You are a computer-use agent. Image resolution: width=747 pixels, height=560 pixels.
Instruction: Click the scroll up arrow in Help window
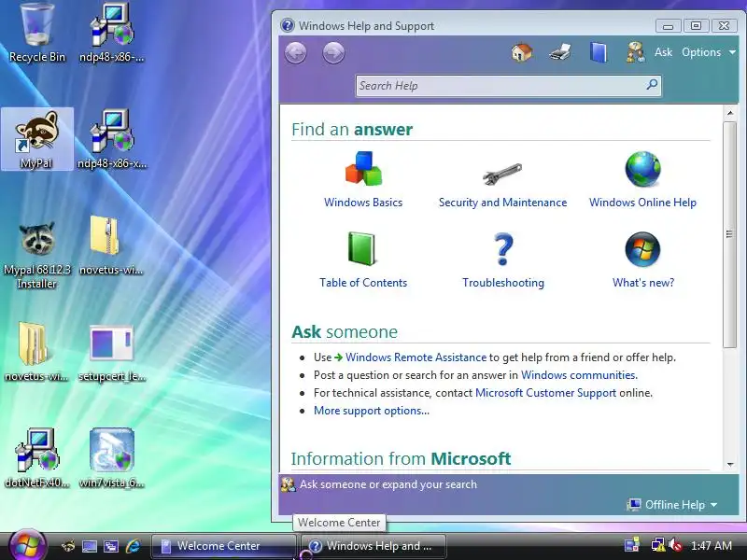coord(730,113)
